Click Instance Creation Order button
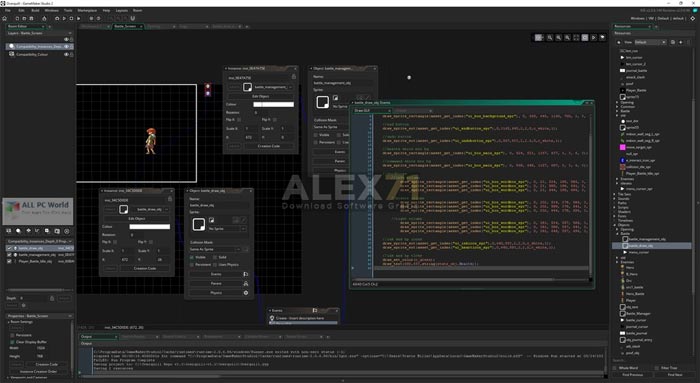 click(38, 371)
